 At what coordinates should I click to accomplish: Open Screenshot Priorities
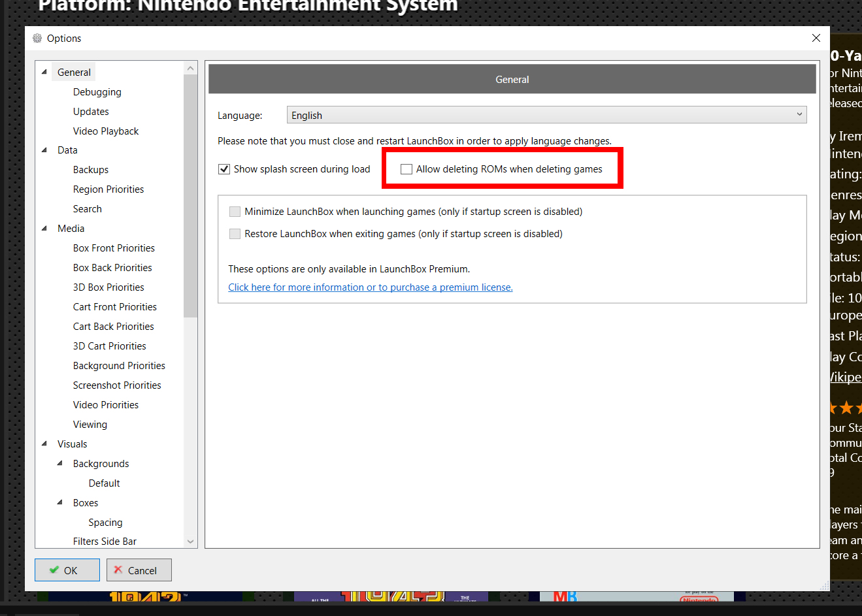[x=117, y=385]
